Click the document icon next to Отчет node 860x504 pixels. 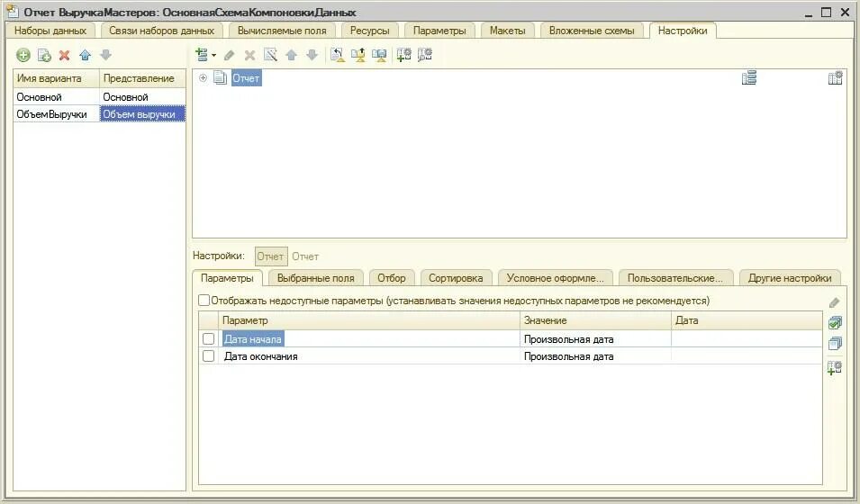220,78
